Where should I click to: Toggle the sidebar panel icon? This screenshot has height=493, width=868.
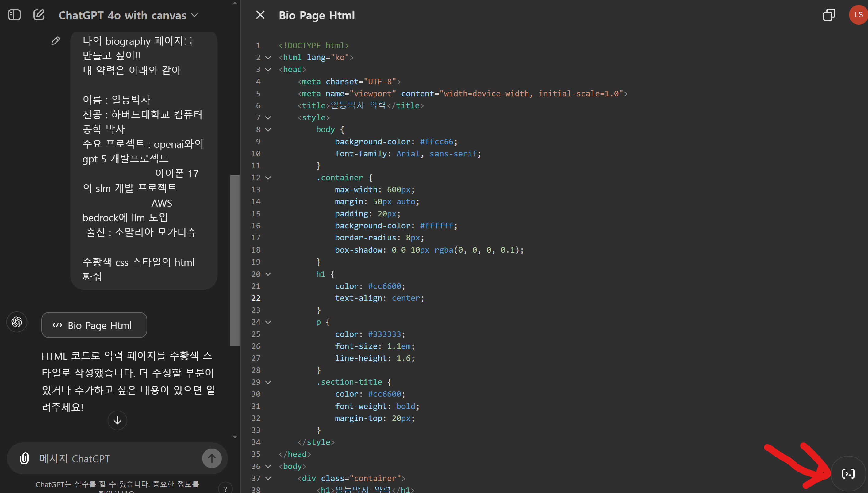(14, 15)
